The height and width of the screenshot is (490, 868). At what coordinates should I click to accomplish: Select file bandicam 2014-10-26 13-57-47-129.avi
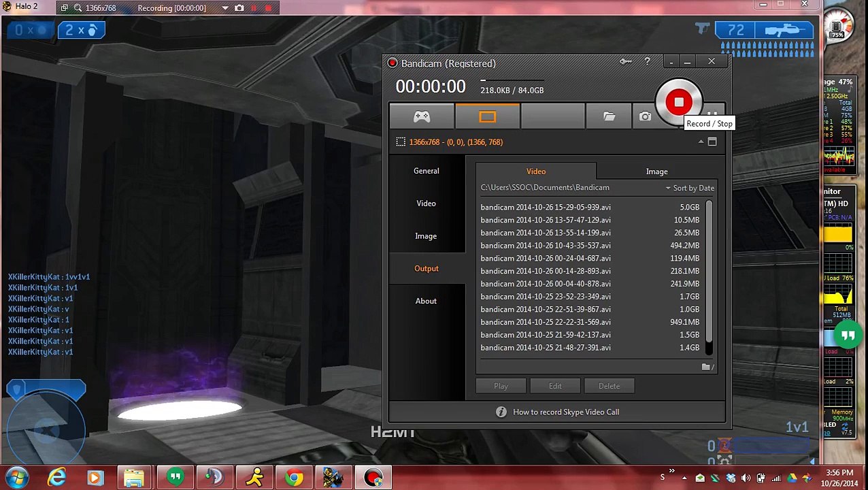[590, 220]
